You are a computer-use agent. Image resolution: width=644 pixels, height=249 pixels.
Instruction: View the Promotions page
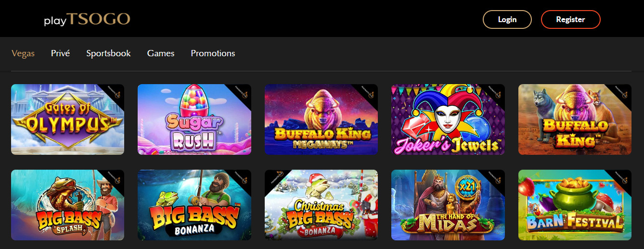(x=213, y=53)
